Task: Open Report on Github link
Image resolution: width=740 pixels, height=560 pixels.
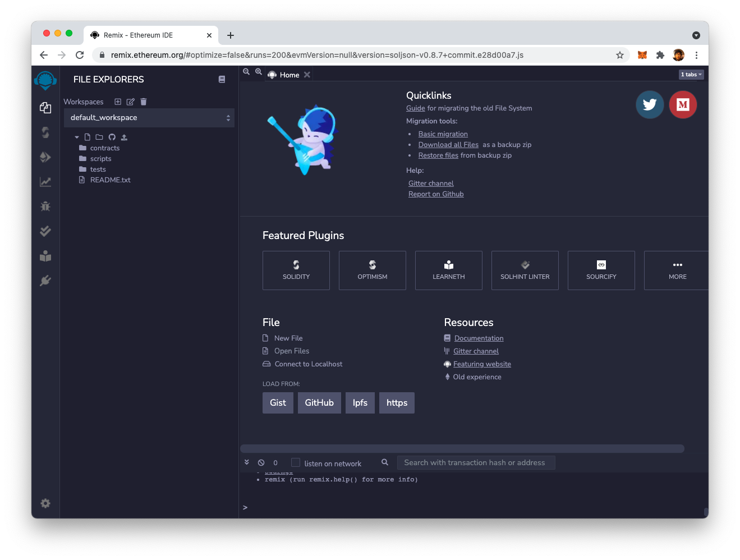Action: pos(436,194)
